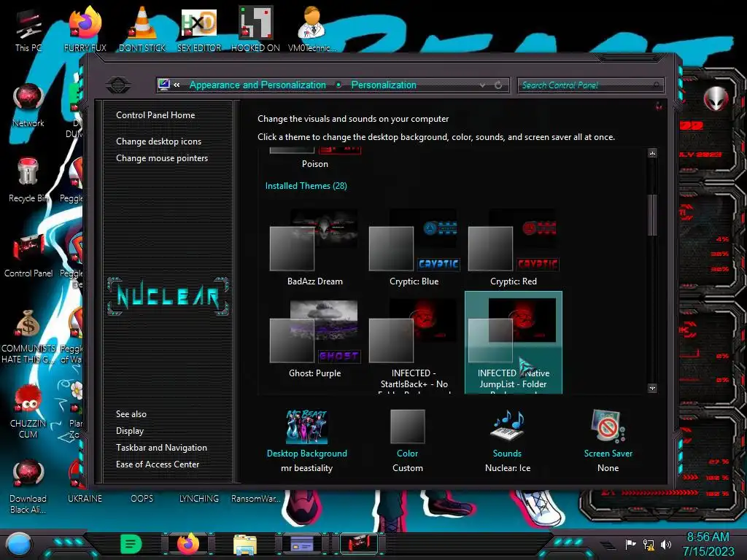Image resolution: width=747 pixels, height=560 pixels.
Task: Open the FURRY FUX Firefox shortcut
Action: pyautogui.click(x=85, y=30)
